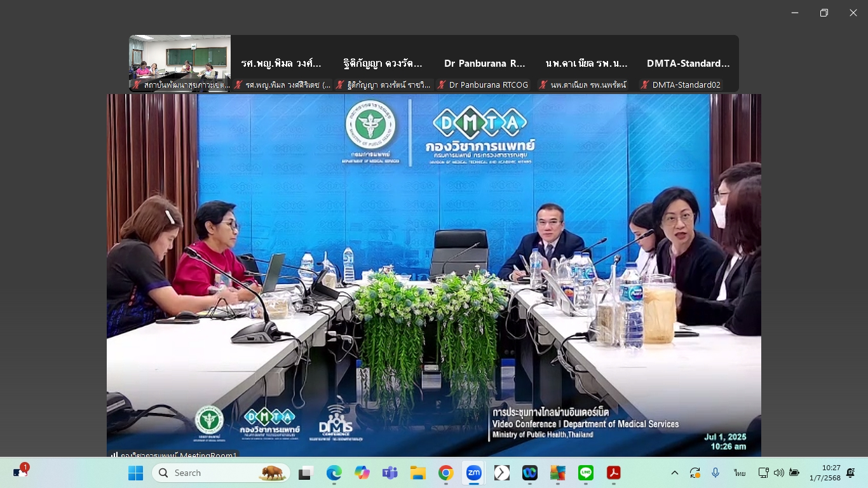Click the Zoom icon in the taskbar

[x=473, y=473]
